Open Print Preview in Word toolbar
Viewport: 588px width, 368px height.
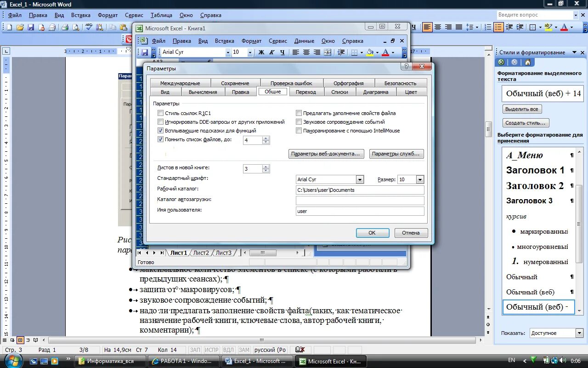[x=76, y=28]
